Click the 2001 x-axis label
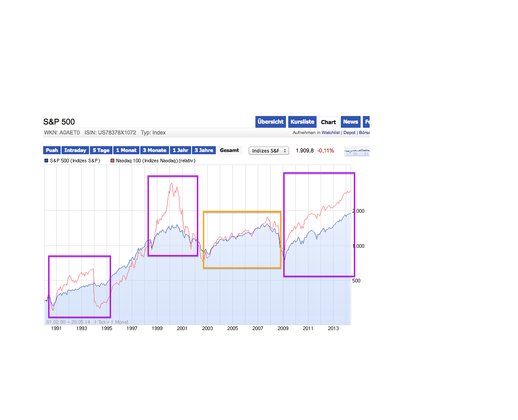The height and width of the screenshot is (420, 518). pyautogui.click(x=182, y=328)
